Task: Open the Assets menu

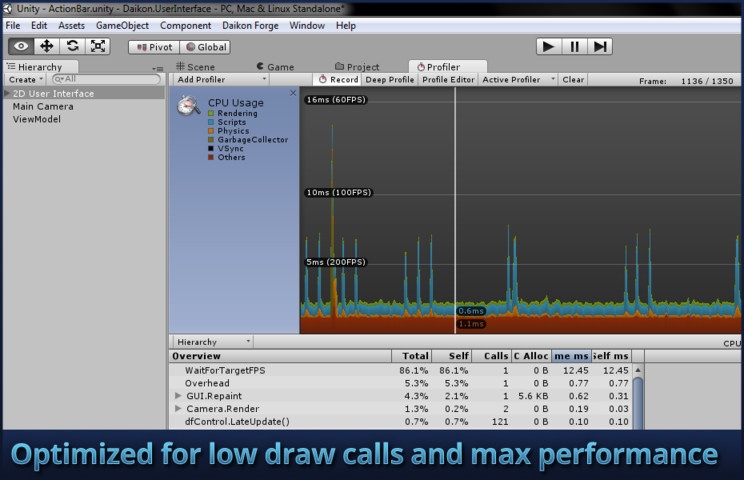Action: [x=71, y=26]
